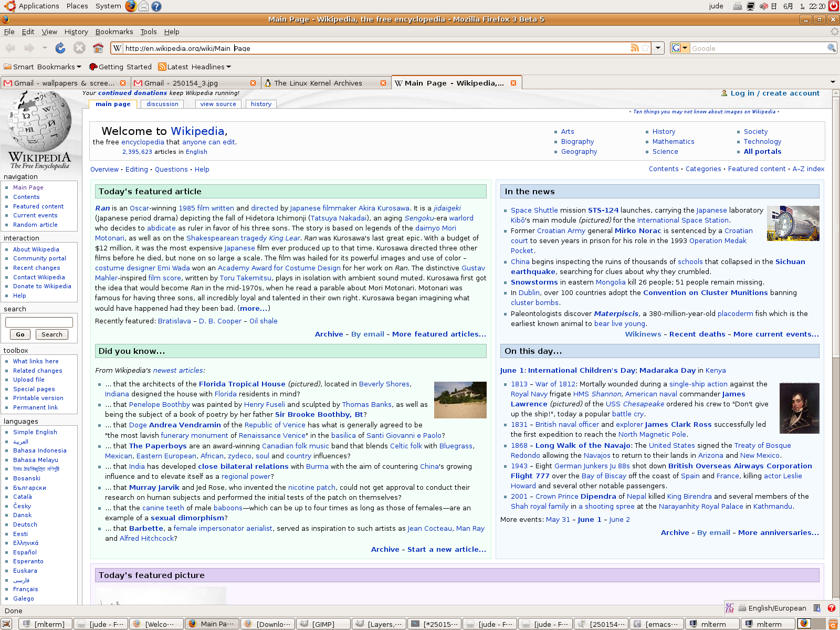The width and height of the screenshot is (840, 630).
Task: Close the 'Gmail - 250154_3.jpg' tab
Action: point(253,83)
